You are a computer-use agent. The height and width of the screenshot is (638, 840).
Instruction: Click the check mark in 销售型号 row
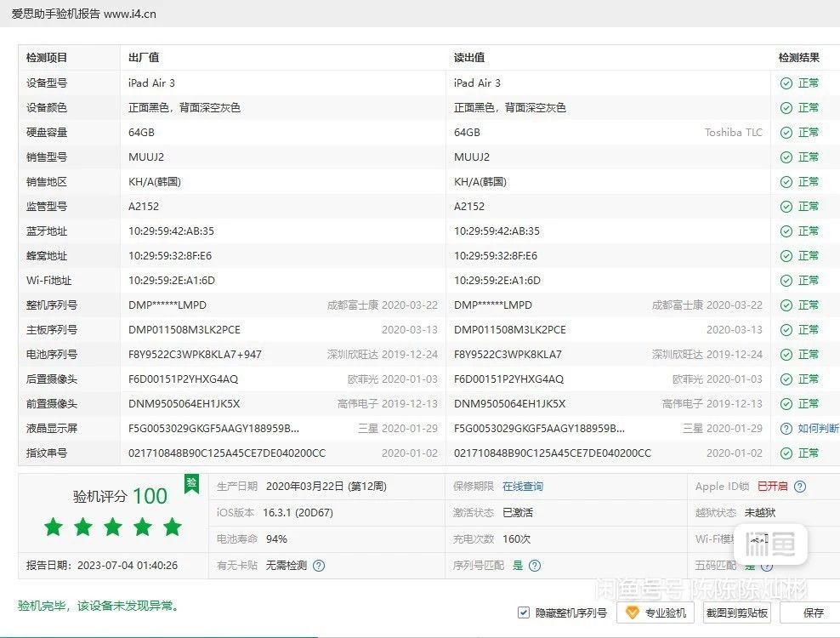pos(786,157)
